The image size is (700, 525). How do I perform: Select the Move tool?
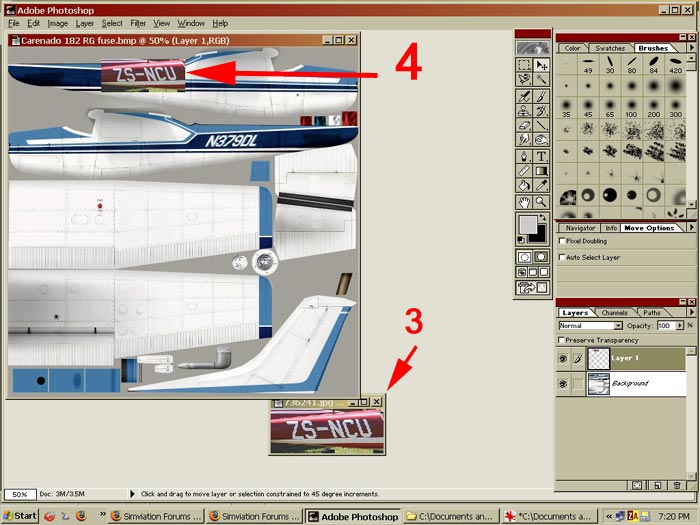tap(541, 64)
